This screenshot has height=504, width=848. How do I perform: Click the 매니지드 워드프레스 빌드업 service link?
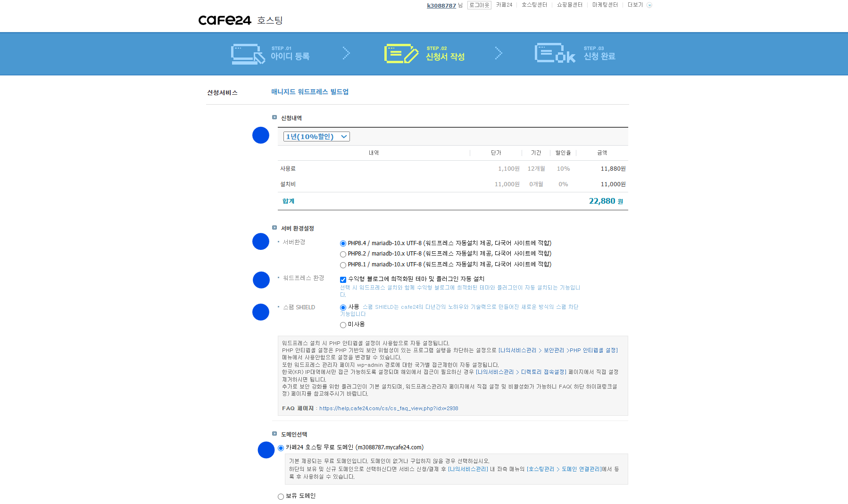click(310, 92)
